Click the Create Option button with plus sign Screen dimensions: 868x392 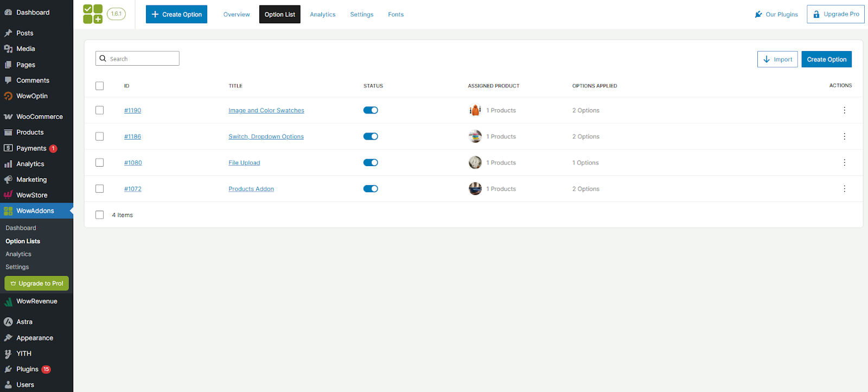tap(176, 14)
